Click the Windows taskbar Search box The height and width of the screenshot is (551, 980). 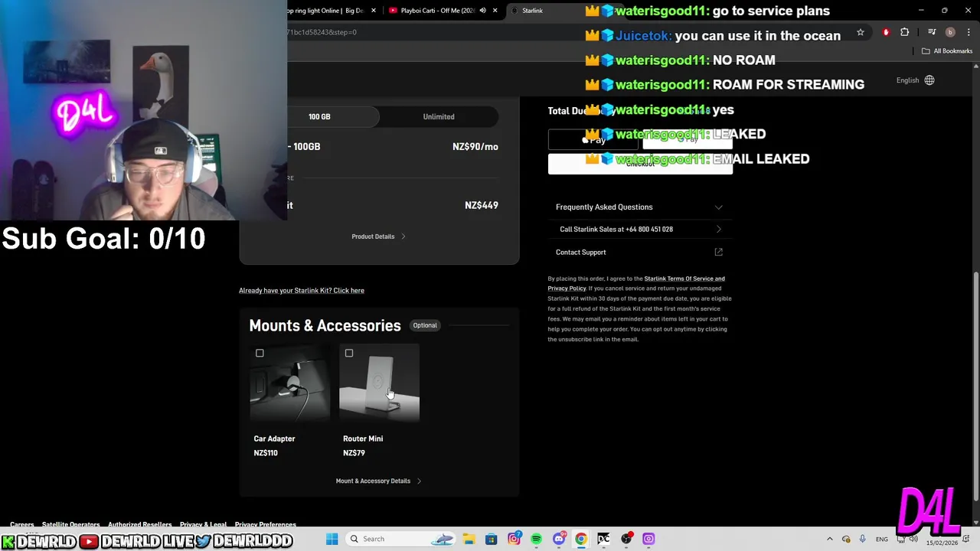[x=401, y=539]
